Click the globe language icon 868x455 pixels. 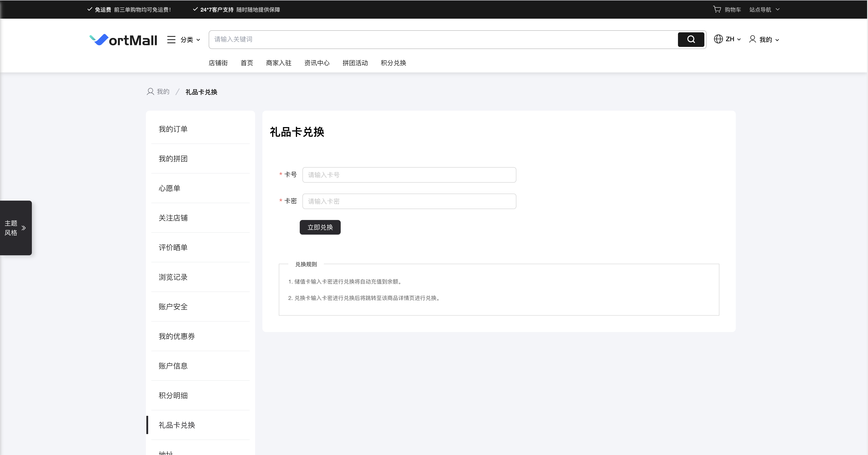pos(718,39)
